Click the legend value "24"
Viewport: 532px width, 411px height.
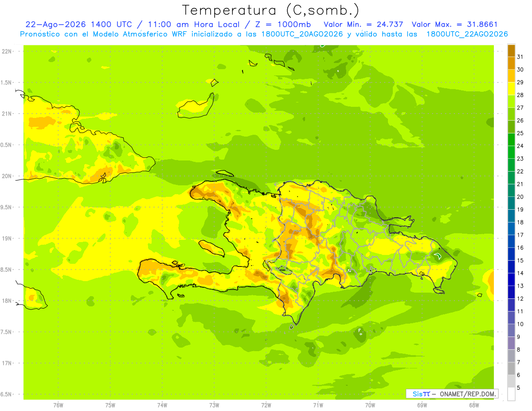pos(520,146)
